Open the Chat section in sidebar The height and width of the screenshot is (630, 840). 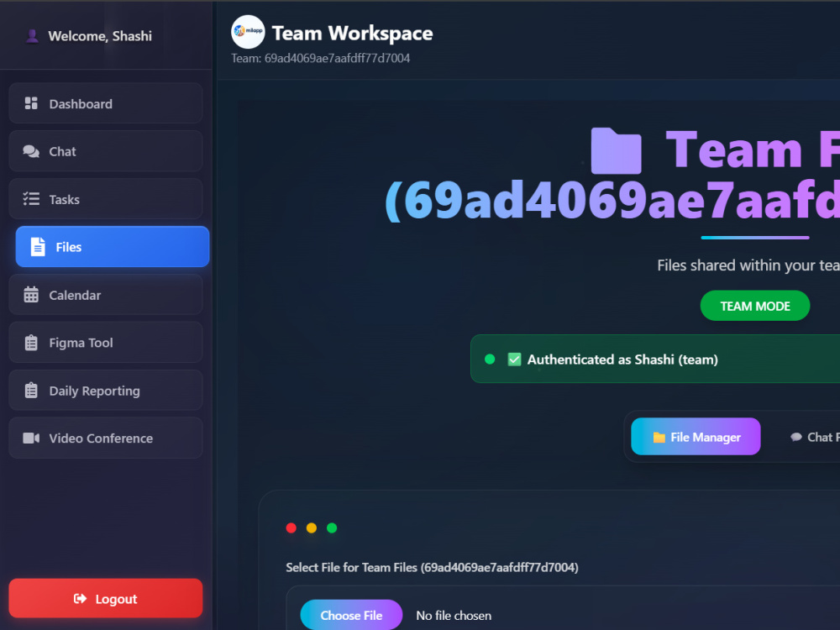(106, 151)
